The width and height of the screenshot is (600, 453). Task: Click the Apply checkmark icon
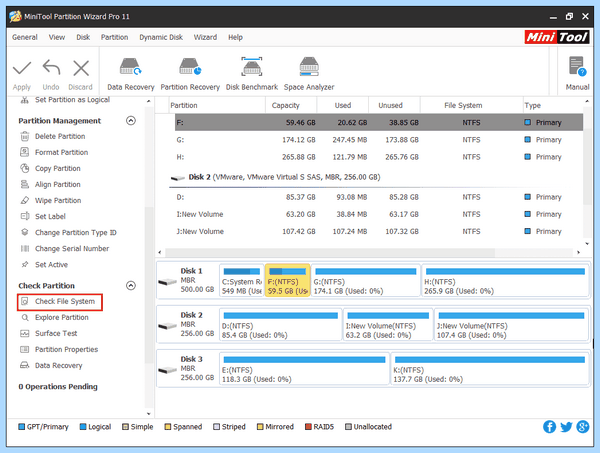(x=22, y=68)
